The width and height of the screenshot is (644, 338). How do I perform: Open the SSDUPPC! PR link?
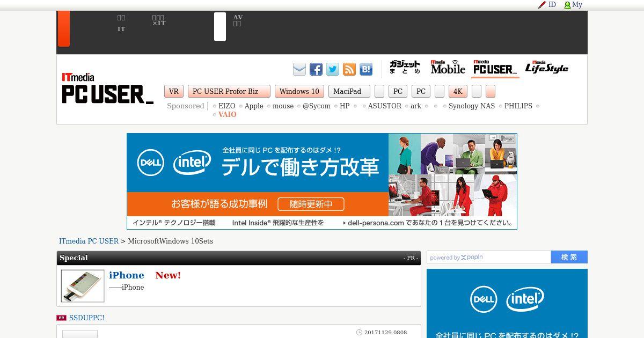(87, 318)
